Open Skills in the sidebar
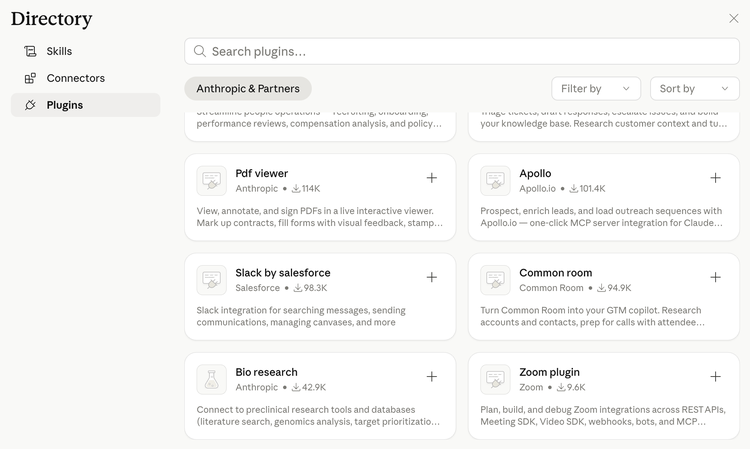This screenshot has width=750, height=449. pyautogui.click(x=59, y=51)
